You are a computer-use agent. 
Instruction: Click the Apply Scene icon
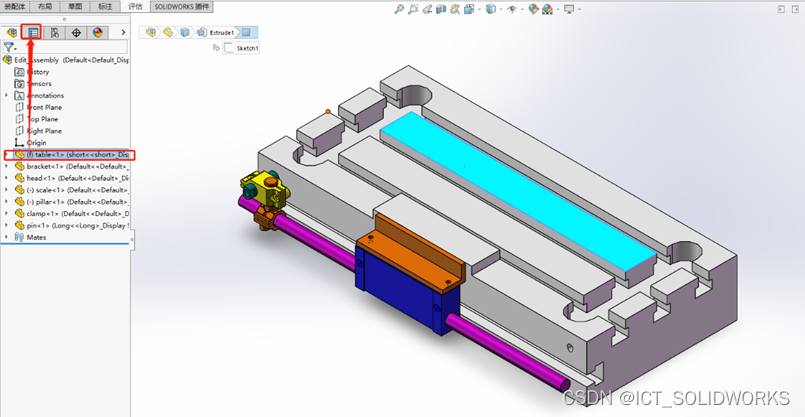pyautogui.click(x=547, y=9)
